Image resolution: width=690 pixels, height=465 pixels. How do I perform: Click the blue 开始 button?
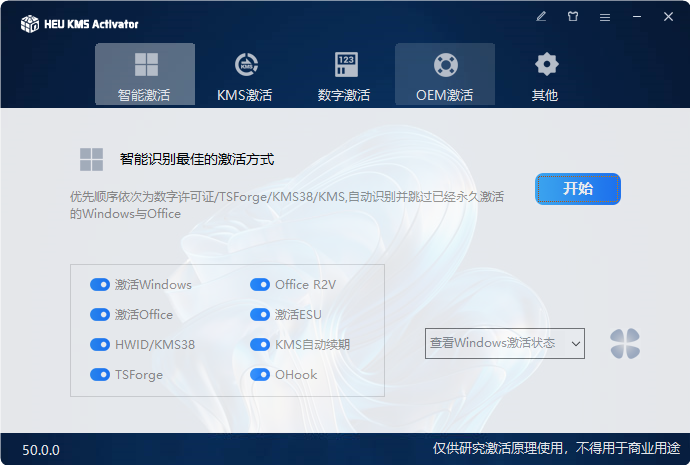(578, 189)
